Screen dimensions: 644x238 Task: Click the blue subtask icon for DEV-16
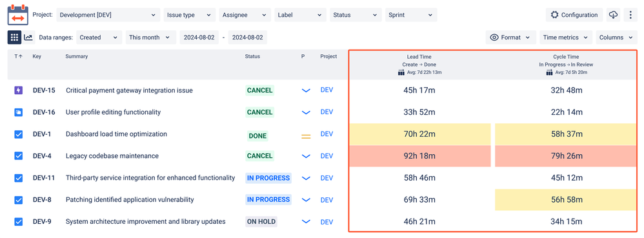coord(19,112)
